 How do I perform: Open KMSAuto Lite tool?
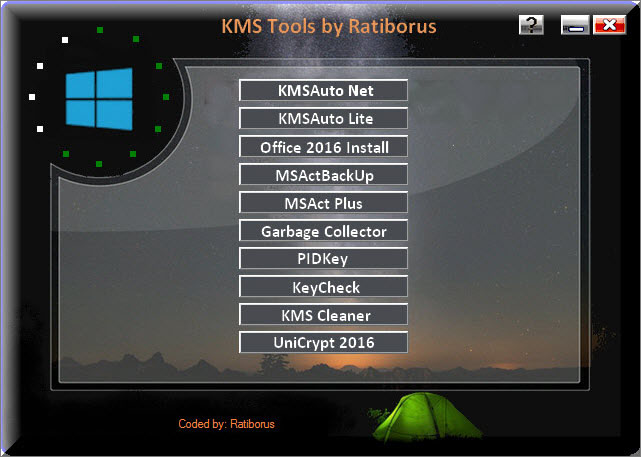(323, 119)
